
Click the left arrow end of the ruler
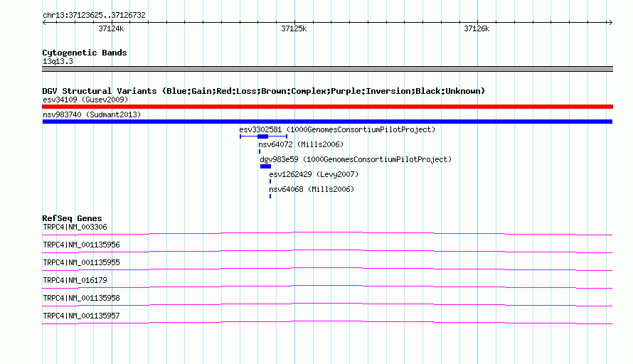click(x=44, y=22)
